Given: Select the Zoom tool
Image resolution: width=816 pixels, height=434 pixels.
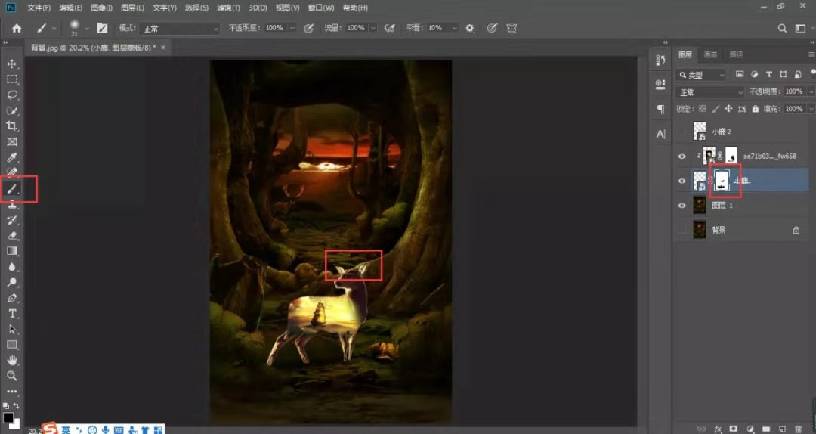Looking at the screenshot, I should click(x=12, y=375).
